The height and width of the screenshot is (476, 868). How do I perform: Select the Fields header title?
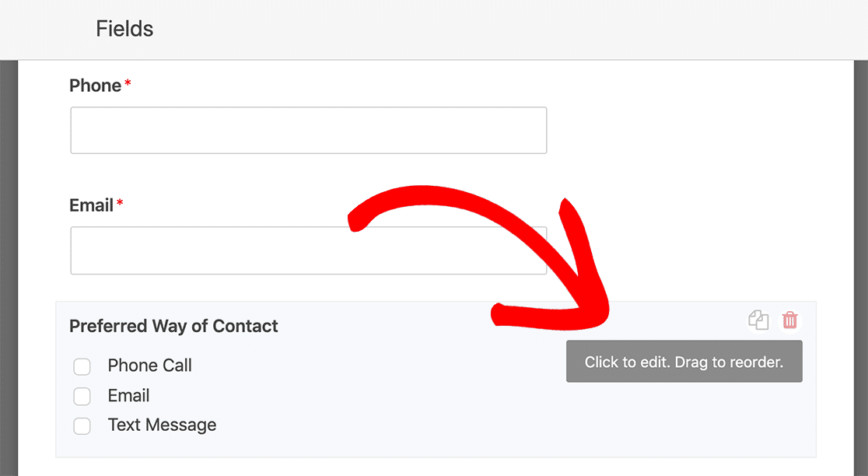[x=124, y=29]
